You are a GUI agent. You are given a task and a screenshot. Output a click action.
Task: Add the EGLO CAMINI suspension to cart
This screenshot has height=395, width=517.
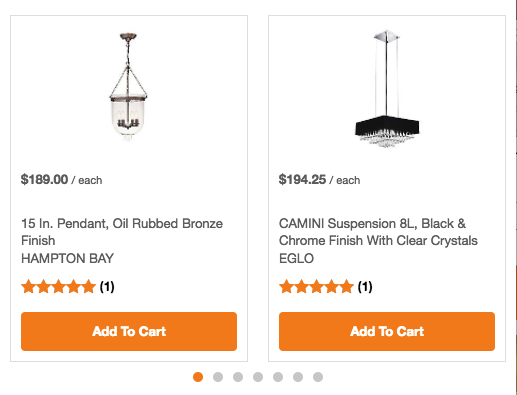387,331
